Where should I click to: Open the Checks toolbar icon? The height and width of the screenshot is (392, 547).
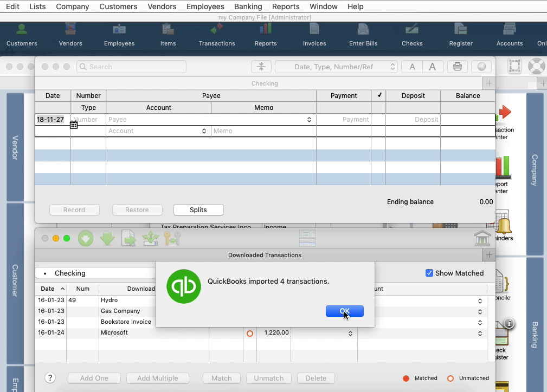pyautogui.click(x=412, y=35)
